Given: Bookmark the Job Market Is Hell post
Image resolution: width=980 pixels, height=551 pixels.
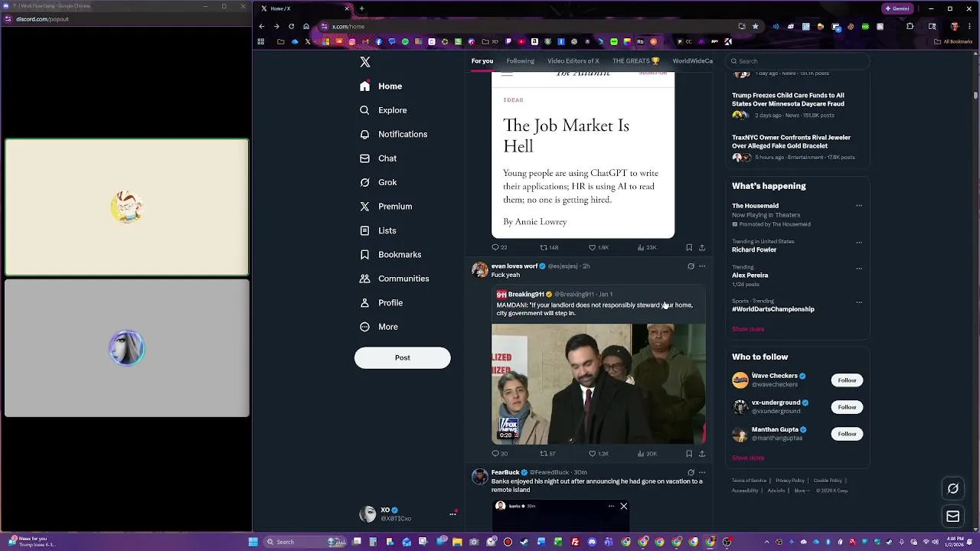Looking at the screenshot, I should pos(689,247).
